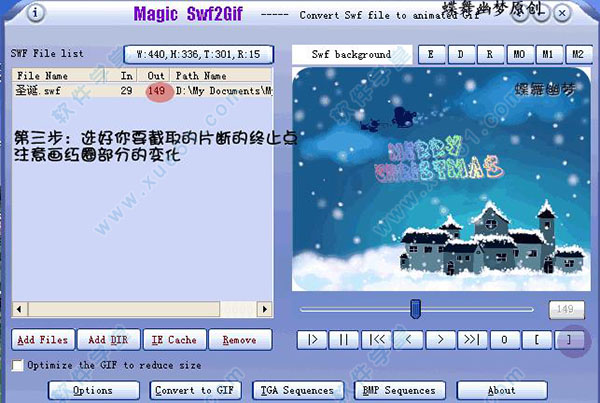The image size is (600, 403).
Task: Click the frame position slider thumb
Action: click(x=415, y=308)
